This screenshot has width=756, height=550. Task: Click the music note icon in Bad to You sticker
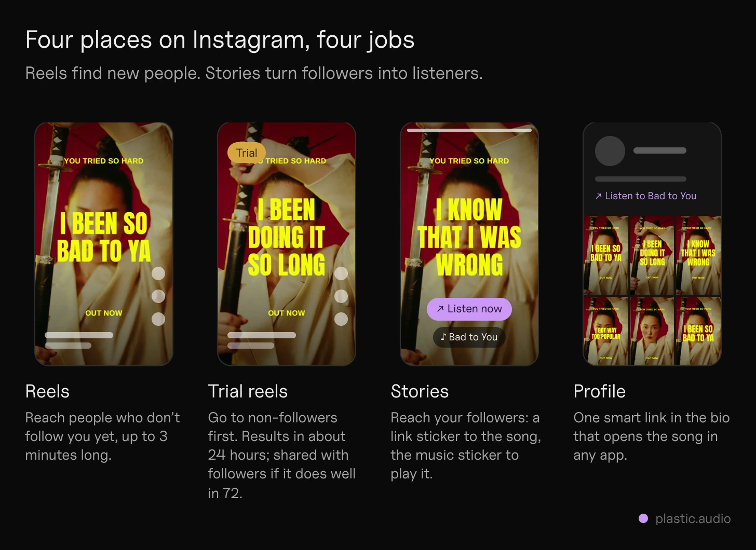tap(443, 337)
